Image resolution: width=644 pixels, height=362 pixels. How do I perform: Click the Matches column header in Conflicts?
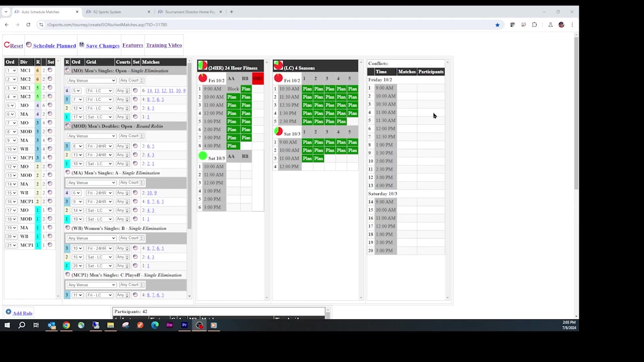tap(407, 71)
